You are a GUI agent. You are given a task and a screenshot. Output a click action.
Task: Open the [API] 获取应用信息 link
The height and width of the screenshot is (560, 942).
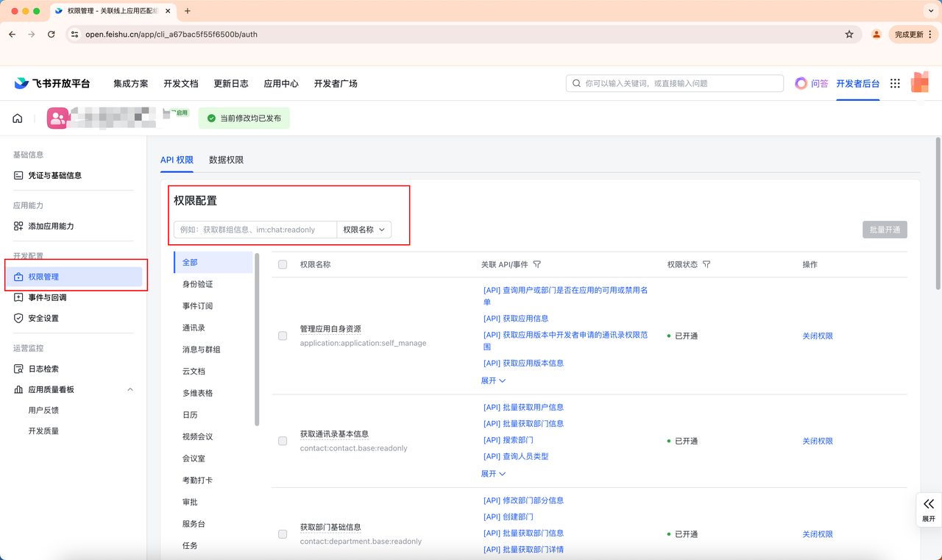pyautogui.click(x=515, y=319)
